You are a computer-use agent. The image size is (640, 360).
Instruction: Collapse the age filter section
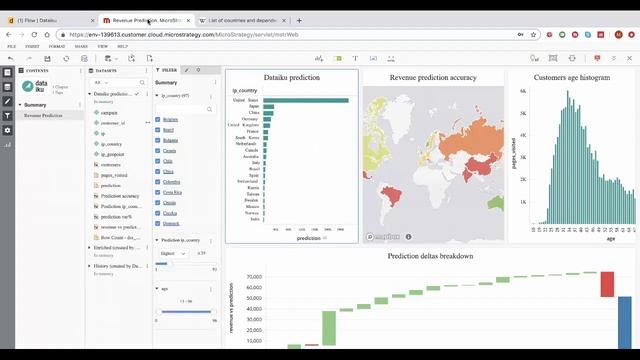point(157,289)
